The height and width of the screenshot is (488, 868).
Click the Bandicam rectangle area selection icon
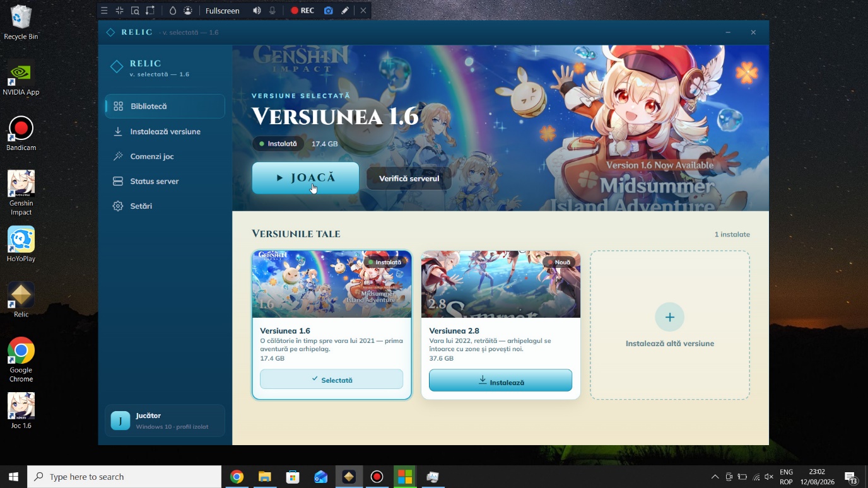click(x=150, y=11)
